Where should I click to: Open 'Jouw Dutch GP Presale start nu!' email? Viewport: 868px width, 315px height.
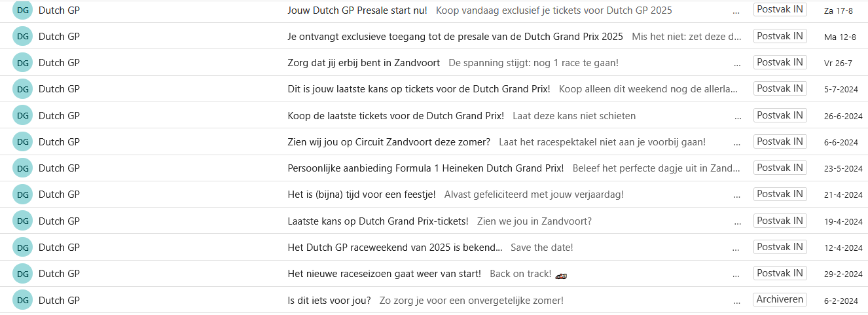pos(357,10)
